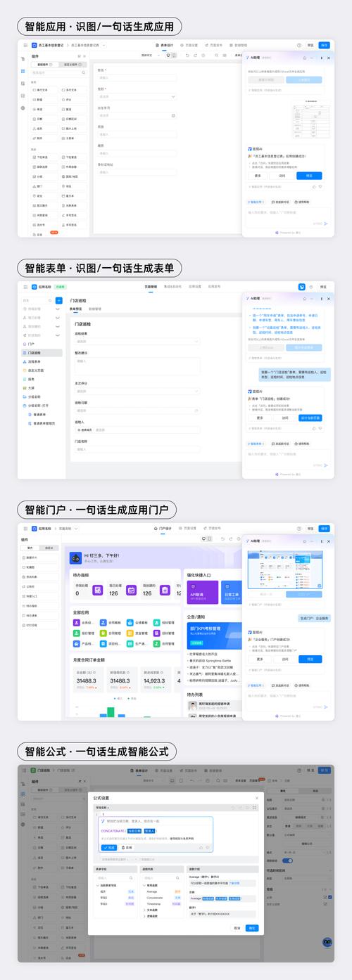Open the 巡检结果 dropdown in 门店巡检 form
Image resolution: width=352 pixels, height=980 pixels.
(x=137, y=342)
